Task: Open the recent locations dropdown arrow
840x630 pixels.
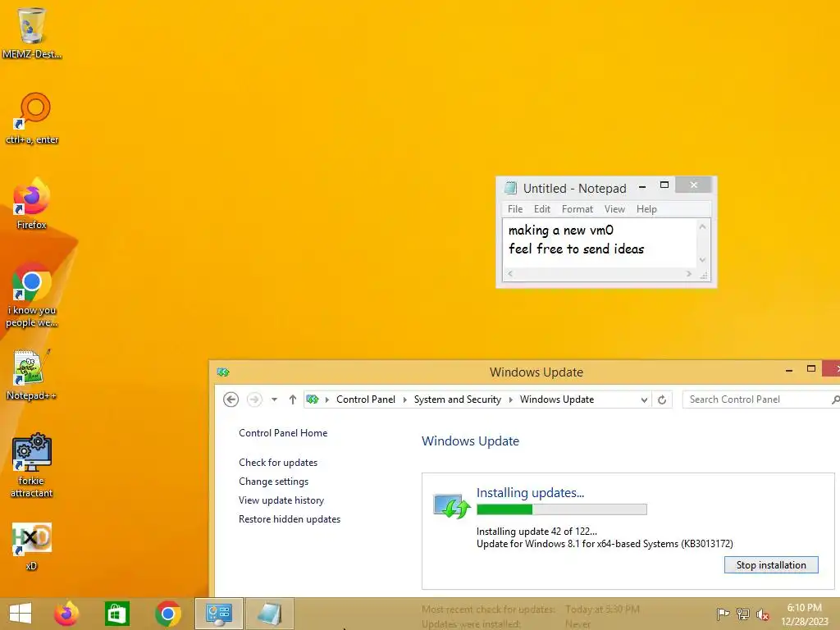Action: 274,399
